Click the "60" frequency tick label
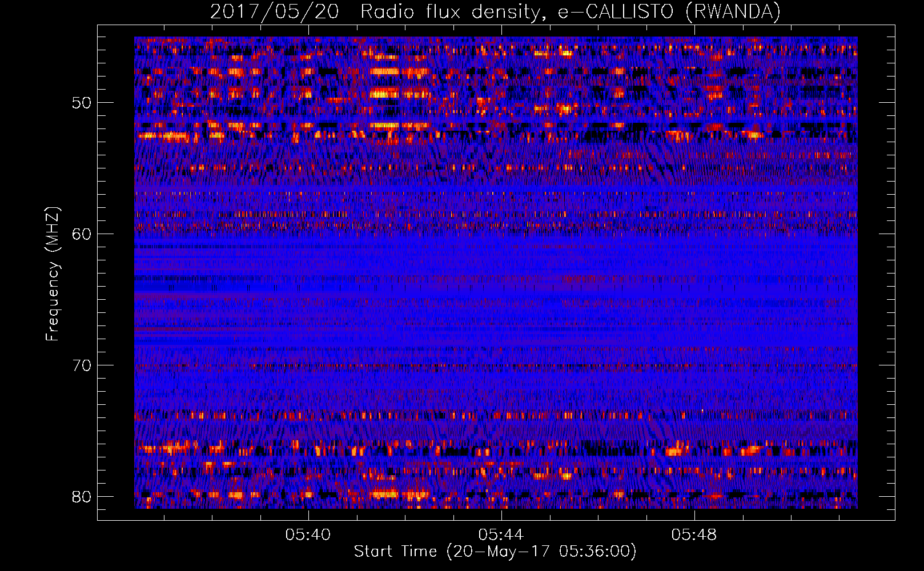 tap(82, 234)
